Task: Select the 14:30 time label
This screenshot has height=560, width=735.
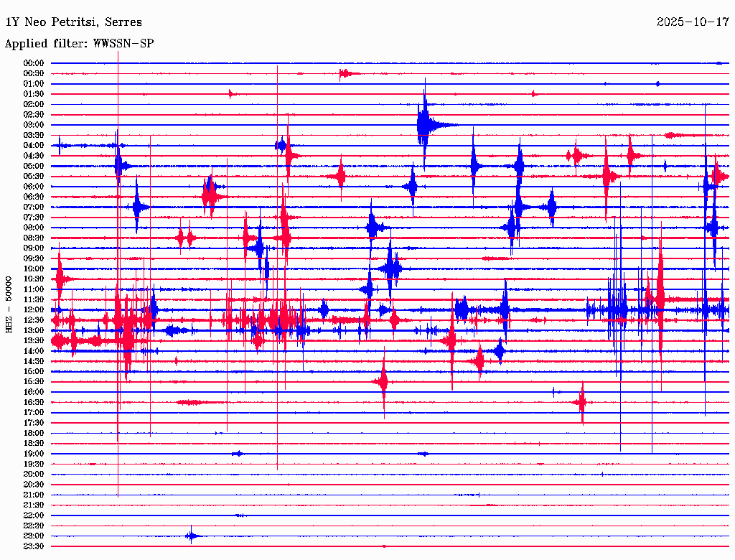Action: (34, 361)
